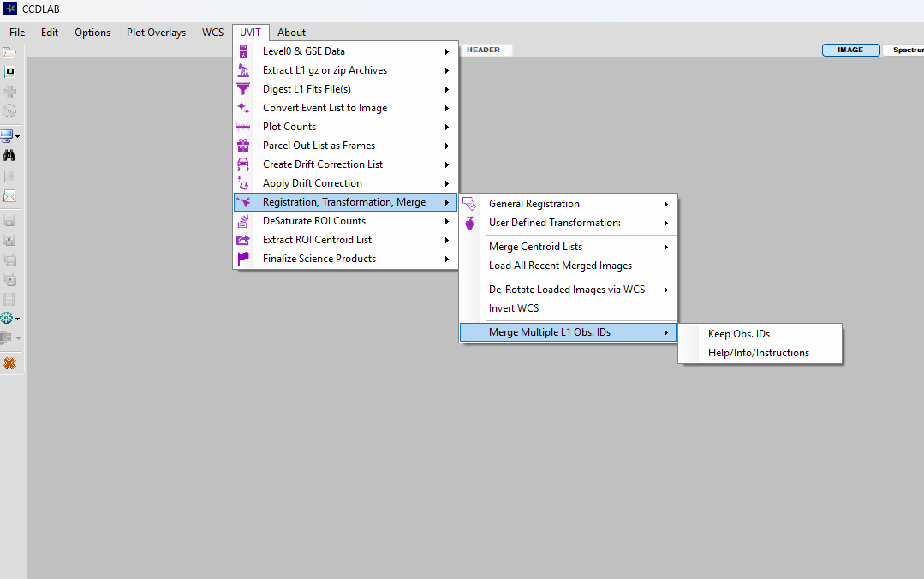Image resolution: width=924 pixels, height=579 pixels.
Task: Expand Merge Centroid Lists submenu arrow
Action: (x=666, y=247)
